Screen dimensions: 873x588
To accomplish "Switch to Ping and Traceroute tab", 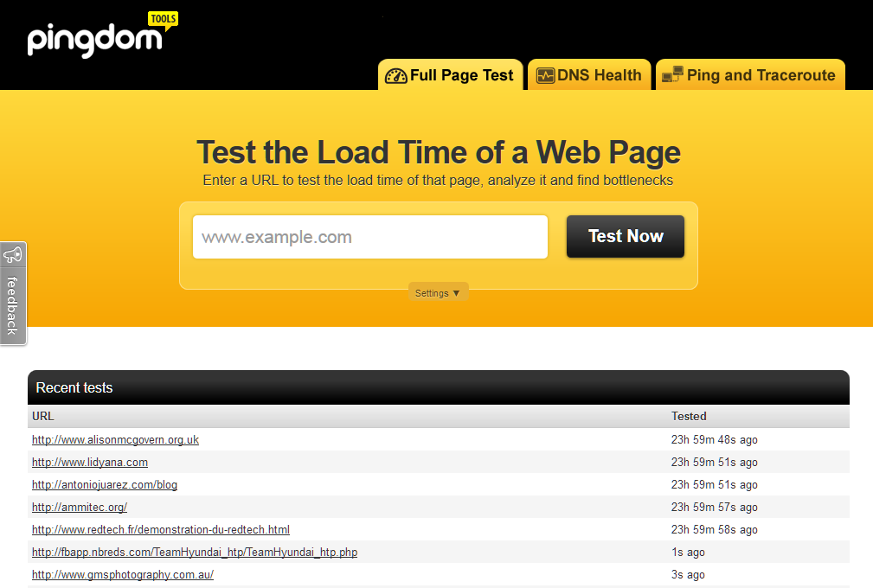I will (750, 74).
